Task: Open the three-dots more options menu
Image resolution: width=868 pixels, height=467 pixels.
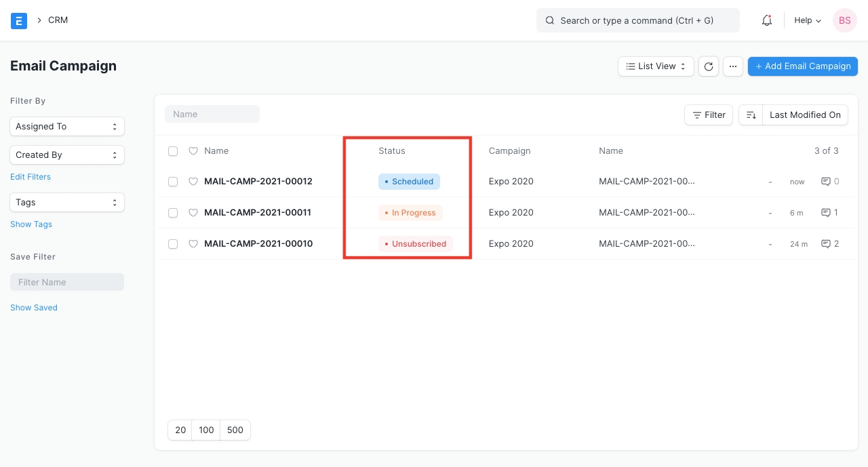Action: click(x=732, y=66)
